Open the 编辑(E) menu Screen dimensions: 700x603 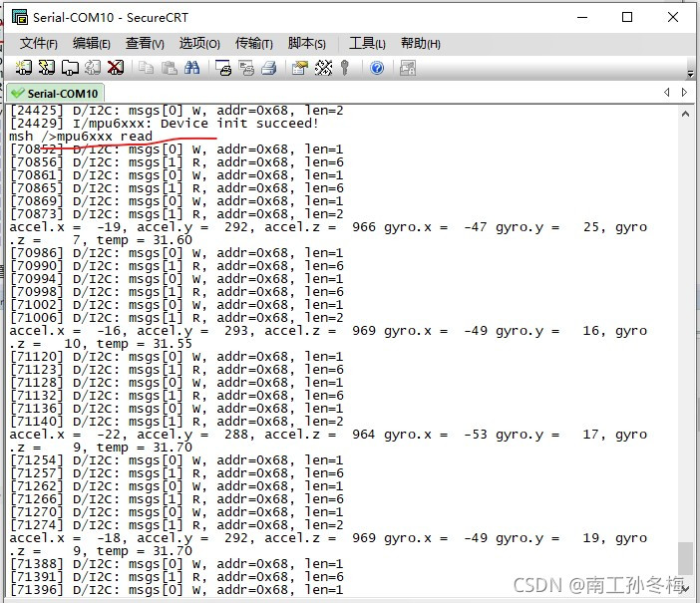pos(92,43)
